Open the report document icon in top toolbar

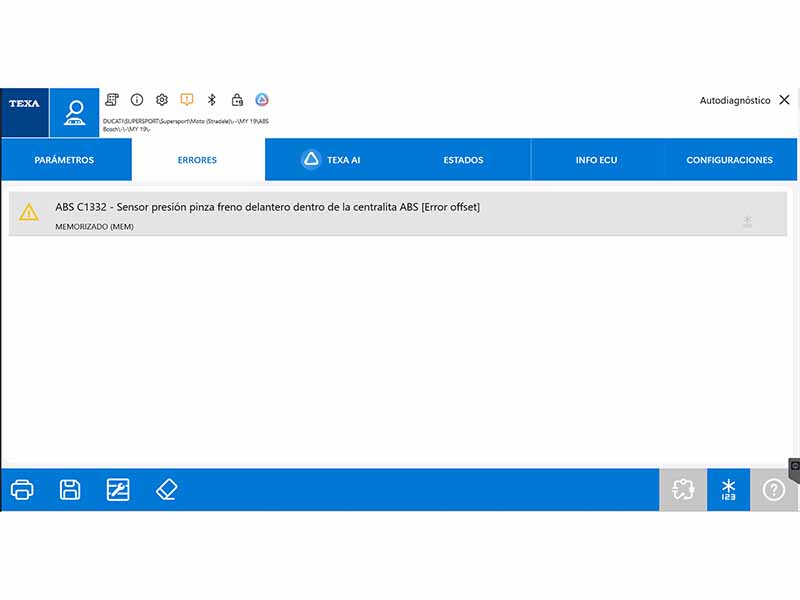[112, 99]
